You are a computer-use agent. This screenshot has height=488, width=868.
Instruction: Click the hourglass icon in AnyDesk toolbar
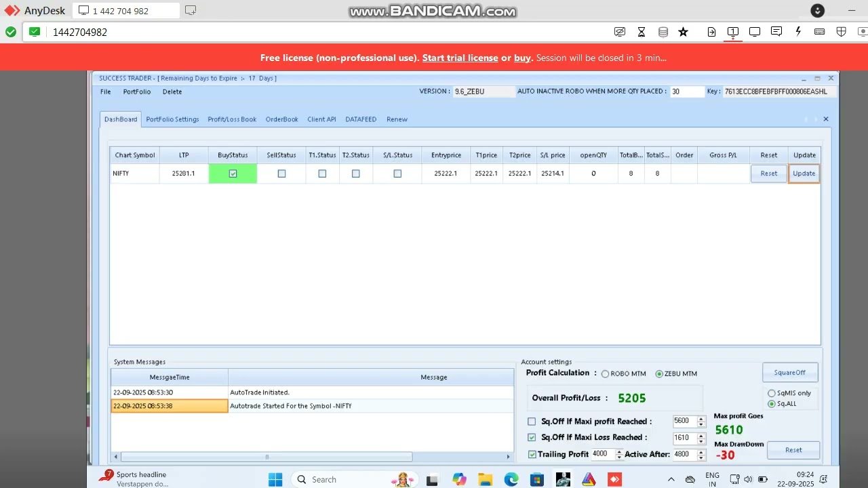click(642, 32)
